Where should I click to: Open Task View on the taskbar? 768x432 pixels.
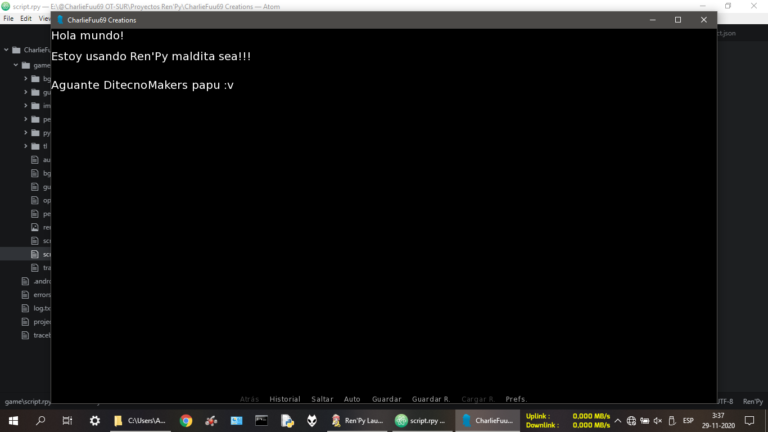67,421
